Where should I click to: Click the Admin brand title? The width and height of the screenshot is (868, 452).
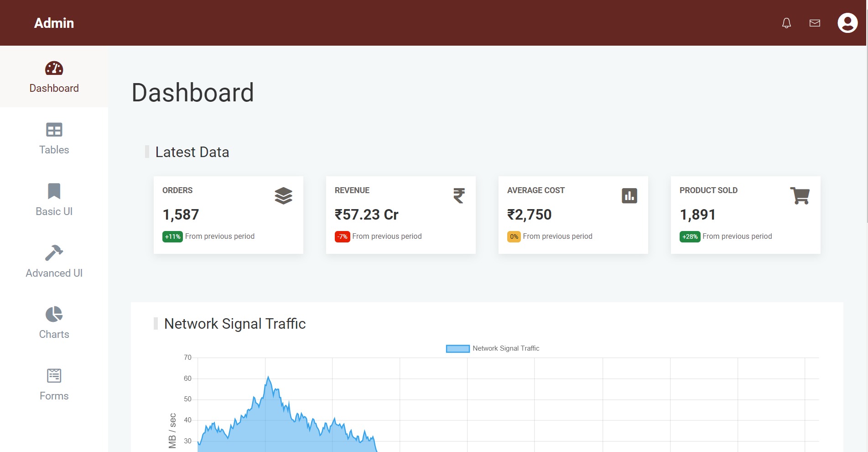54,23
